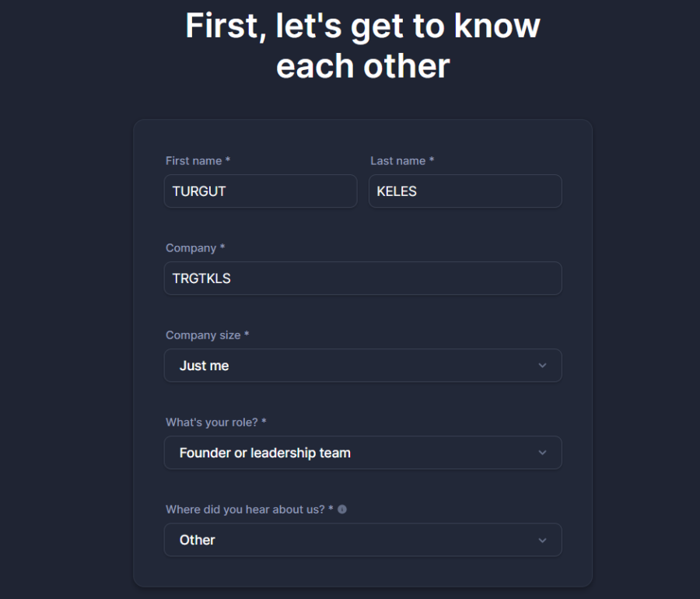This screenshot has width=700, height=599.
Task: Click the Company size chevron arrow
Action: [x=542, y=366]
